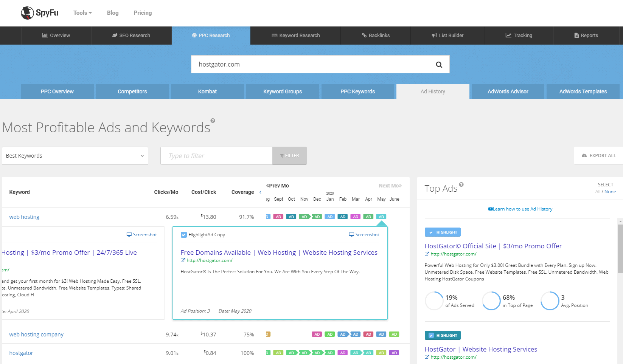This screenshot has height=364, width=623.
Task: Click the Cost/Click column header
Action: pyautogui.click(x=204, y=192)
